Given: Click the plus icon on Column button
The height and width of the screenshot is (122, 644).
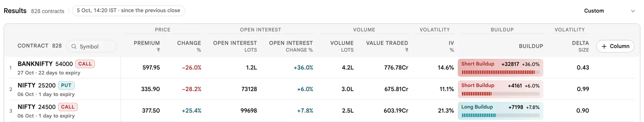Looking at the screenshot, I should [x=604, y=46].
